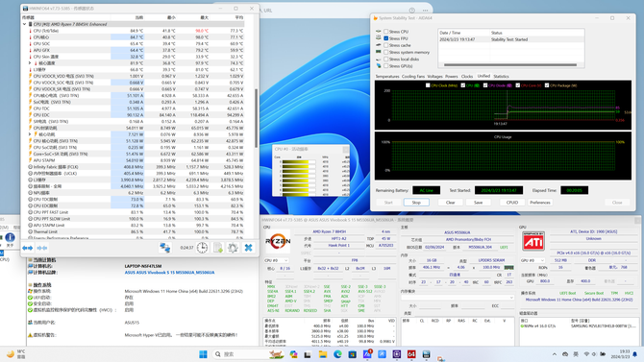Open Microsoft Store from the taskbar
Screen dimensions: 644x362
pos(352,354)
